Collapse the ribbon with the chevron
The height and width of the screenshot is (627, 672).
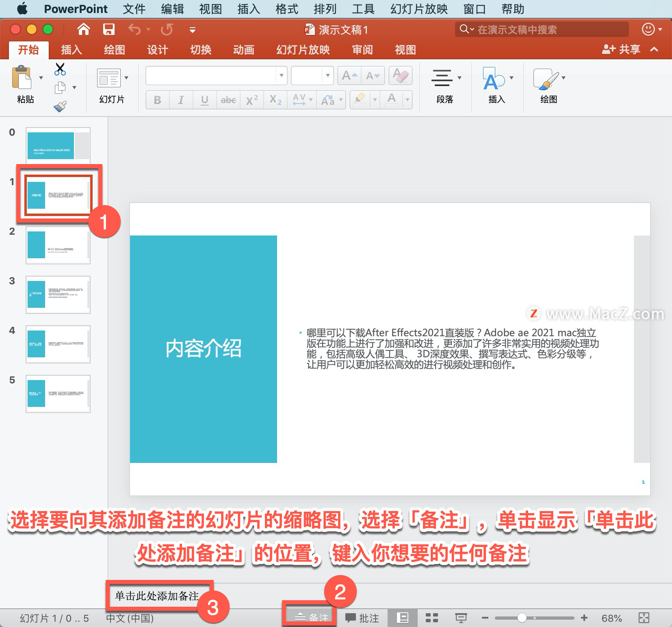tap(654, 50)
